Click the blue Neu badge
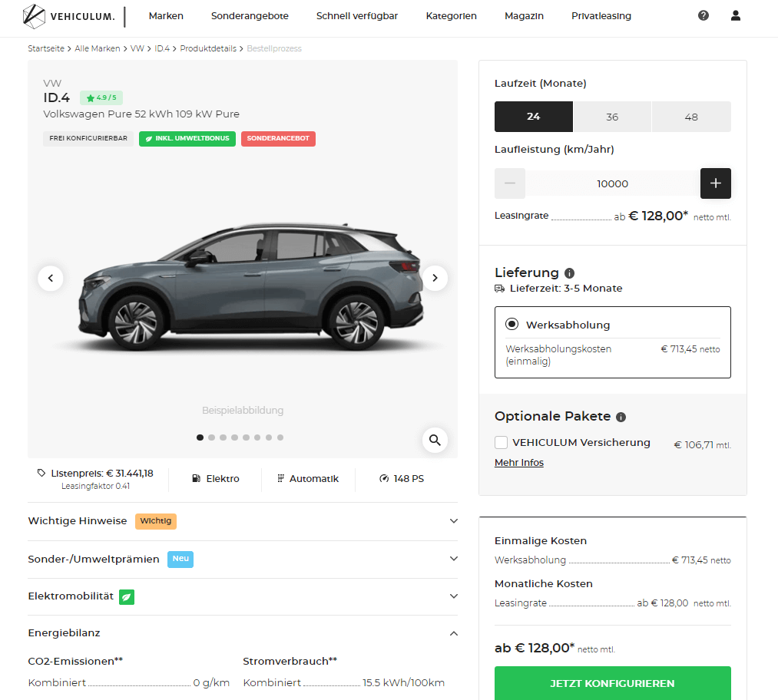Viewport: 778px width, 700px height. coord(180,560)
